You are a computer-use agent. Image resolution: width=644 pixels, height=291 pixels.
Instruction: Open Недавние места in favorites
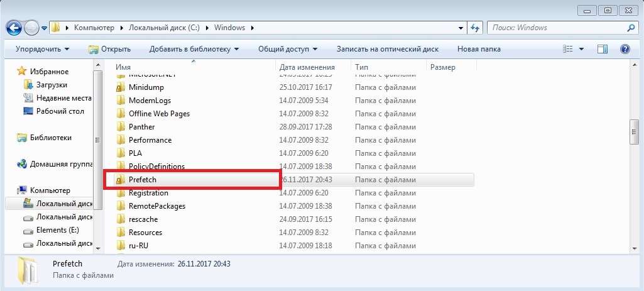[63, 98]
